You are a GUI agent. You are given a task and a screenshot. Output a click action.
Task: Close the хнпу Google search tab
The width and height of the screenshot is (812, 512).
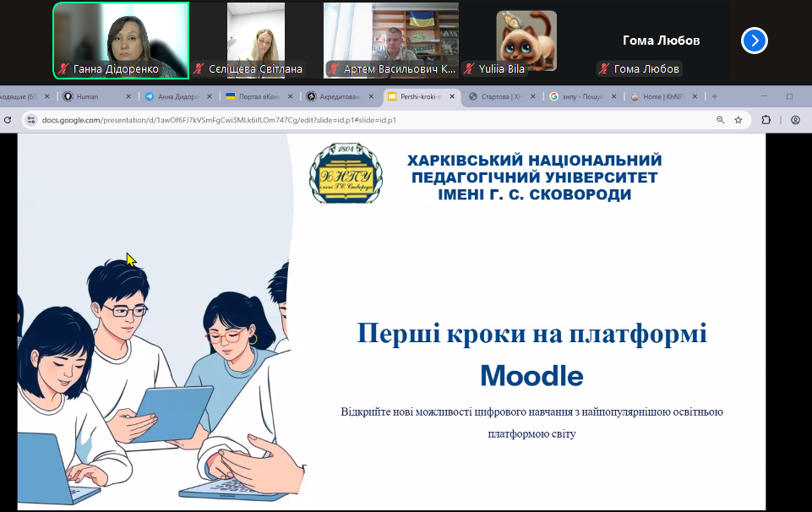click(613, 96)
